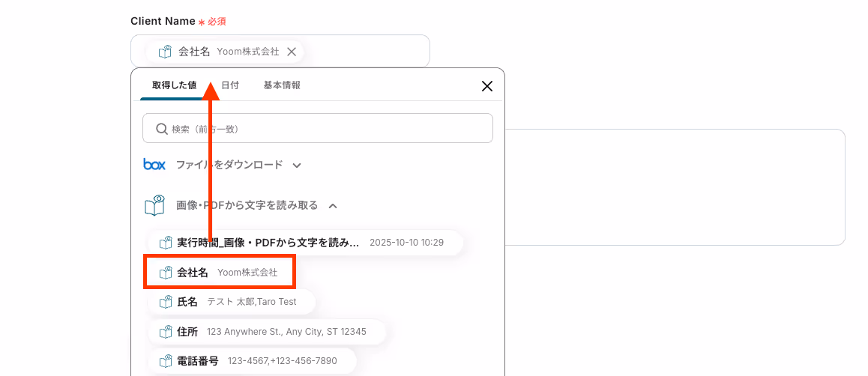Click the Client Name field label

coord(163,21)
